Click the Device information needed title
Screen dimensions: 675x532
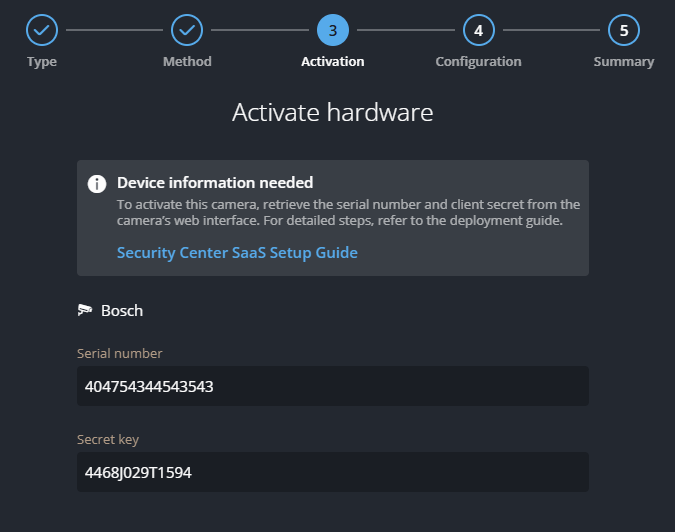click(215, 183)
